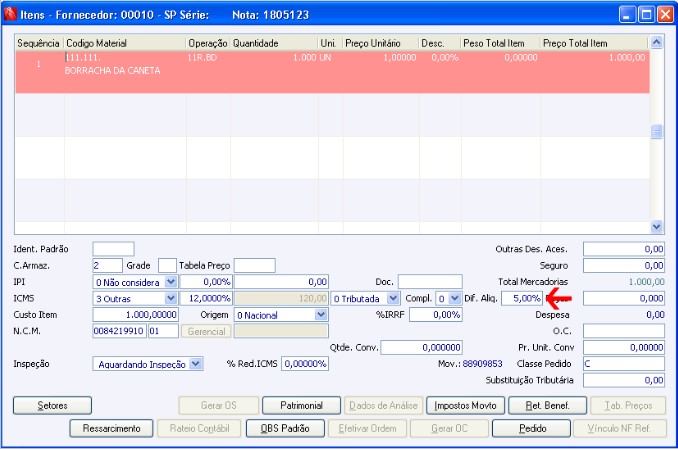678x450 pixels.
Task: Click the Preço Unitário column header
Action: (381, 43)
